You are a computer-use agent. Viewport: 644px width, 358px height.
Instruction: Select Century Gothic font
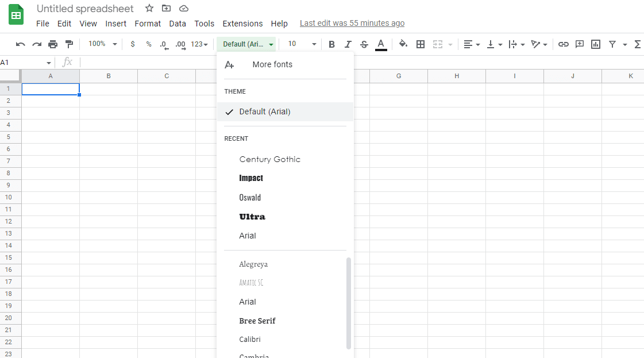[285, 159]
